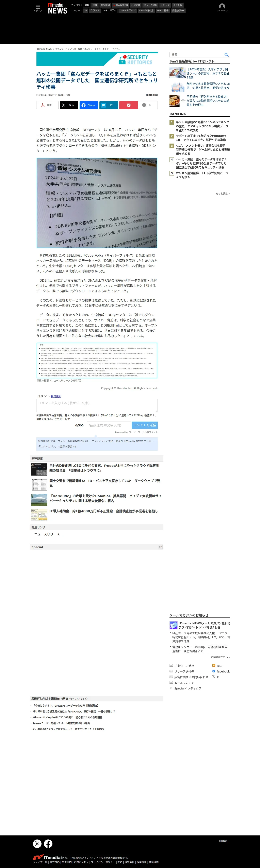Screen dimensions: 260x868
Task: Click コメントを送信 button
Action: (145, 425)
